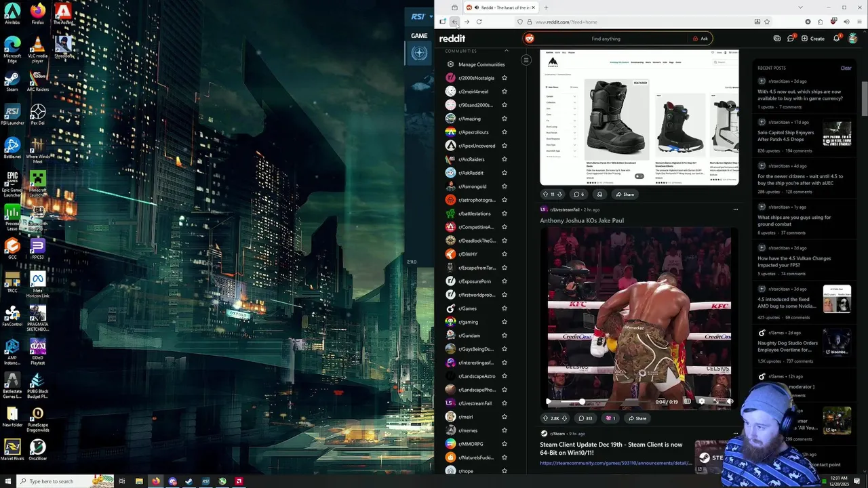Select the GAME tab in RSI Launcher
868x488 pixels.
coord(419,36)
